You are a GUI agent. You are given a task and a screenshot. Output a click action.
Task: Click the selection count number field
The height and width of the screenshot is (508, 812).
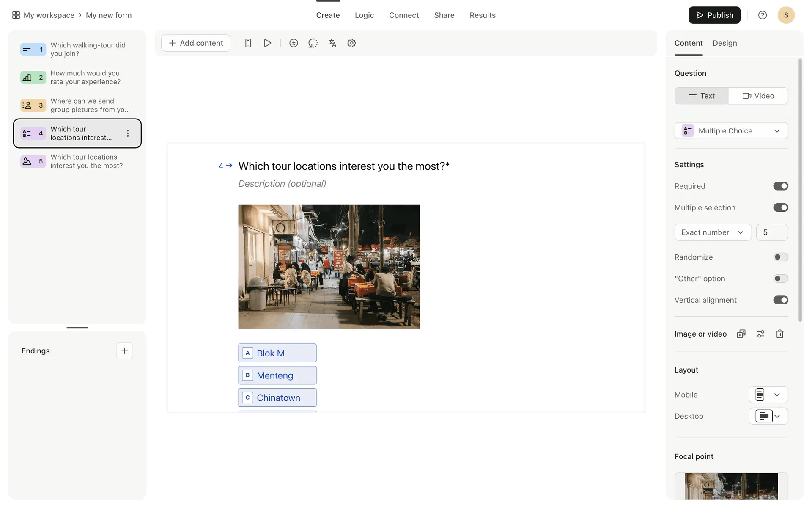(x=771, y=232)
